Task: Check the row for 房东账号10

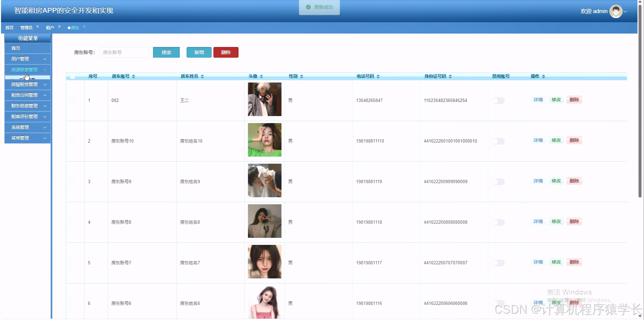Action: [x=72, y=141]
